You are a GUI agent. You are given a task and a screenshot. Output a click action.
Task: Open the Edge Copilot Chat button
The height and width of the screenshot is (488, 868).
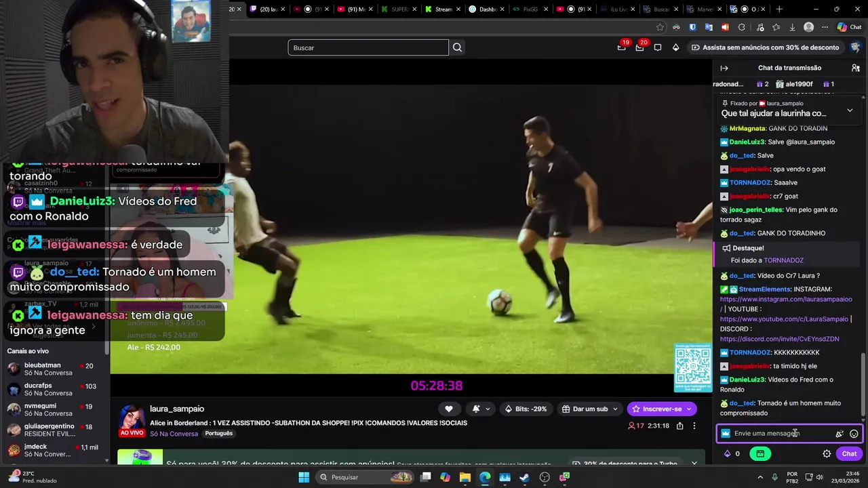point(849,27)
